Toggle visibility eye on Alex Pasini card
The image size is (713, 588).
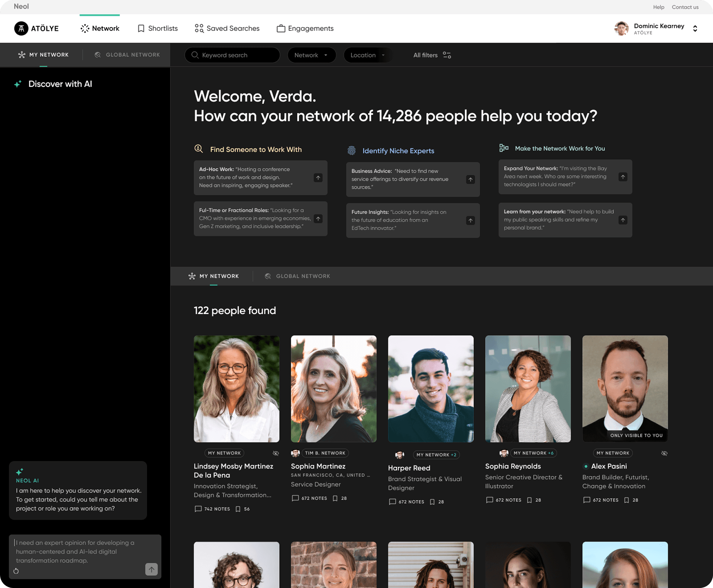point(664,453)
